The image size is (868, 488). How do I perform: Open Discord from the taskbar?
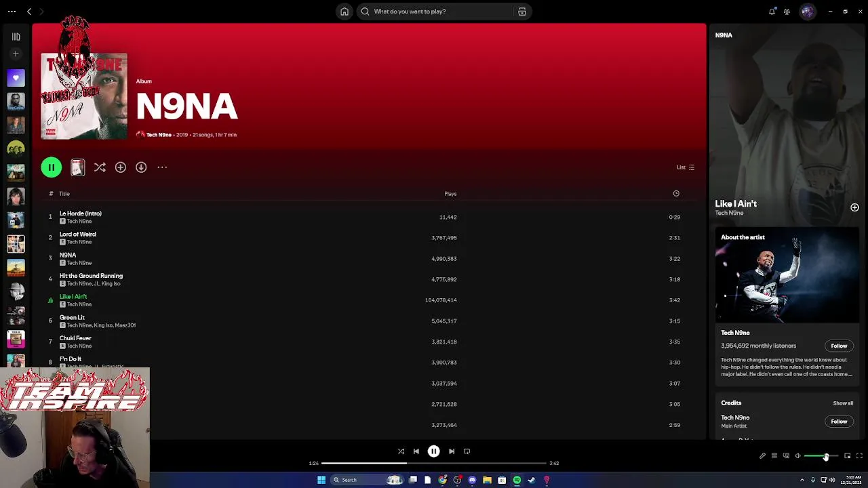(x=472, y=480)
